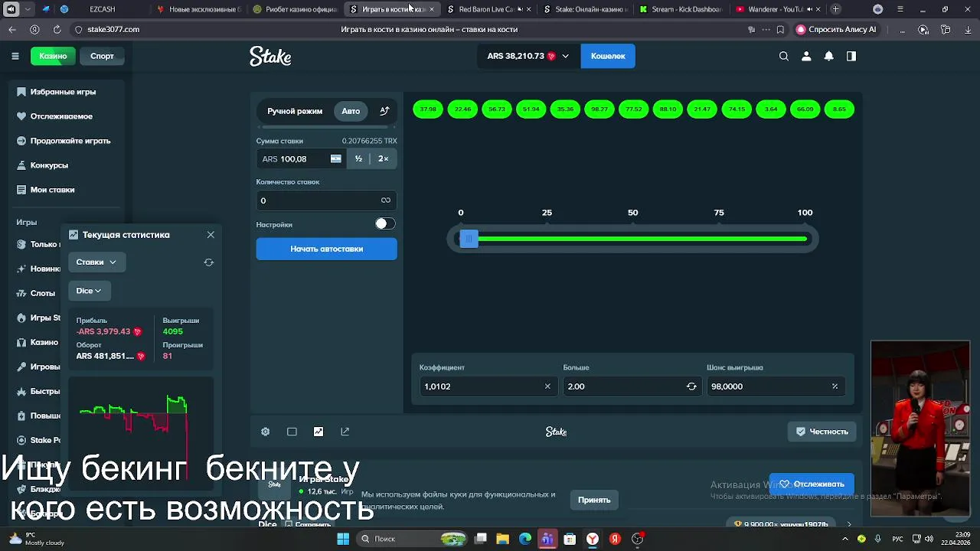Accept cookies with the Принять button
980x551 pixels.
(594, 500)
